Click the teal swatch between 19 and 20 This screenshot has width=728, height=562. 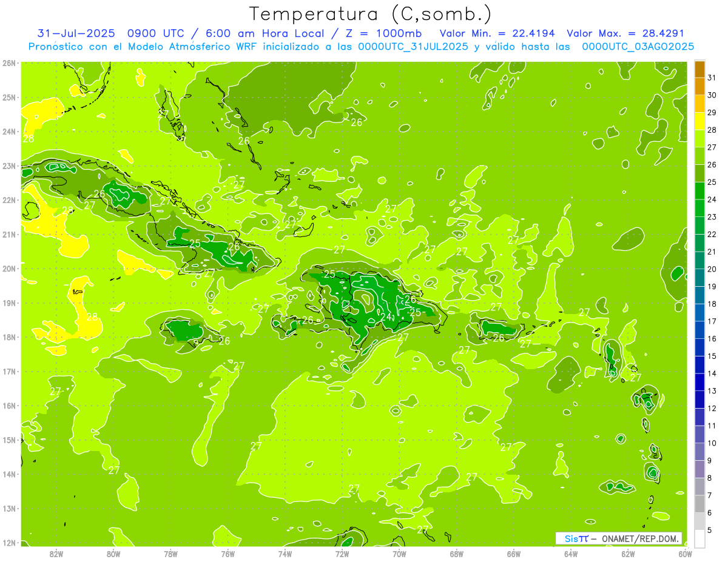[699, 278]
